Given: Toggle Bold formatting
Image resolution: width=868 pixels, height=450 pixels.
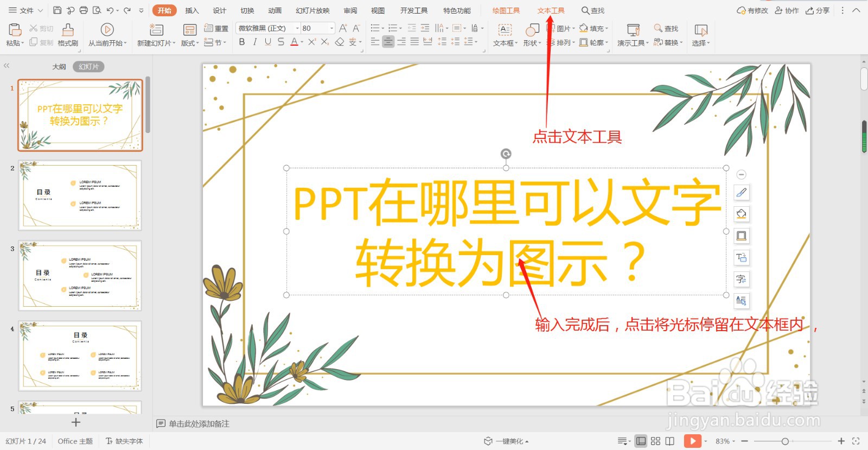Looking at the screenshot, I should [x=242, y=42].
